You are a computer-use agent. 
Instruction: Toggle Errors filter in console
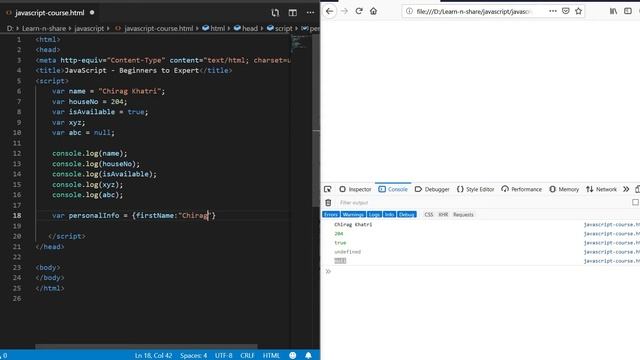[331, 214]
